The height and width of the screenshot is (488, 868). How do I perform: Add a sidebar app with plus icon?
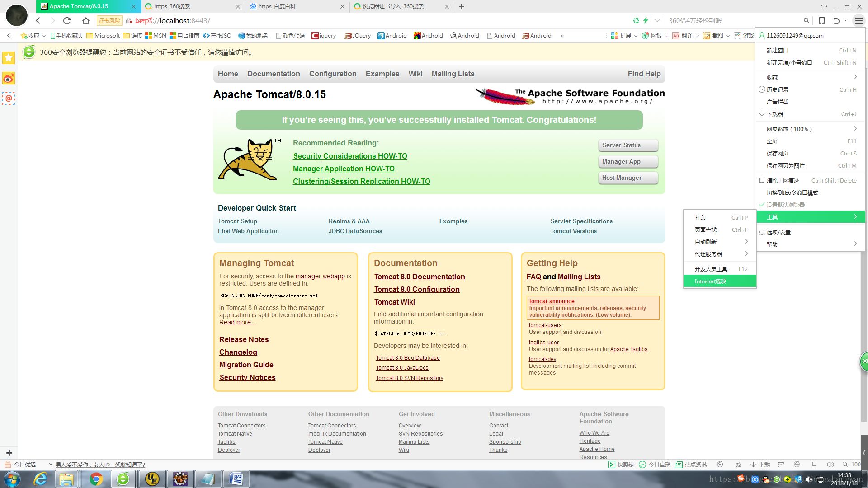click(x=9, y=452)
